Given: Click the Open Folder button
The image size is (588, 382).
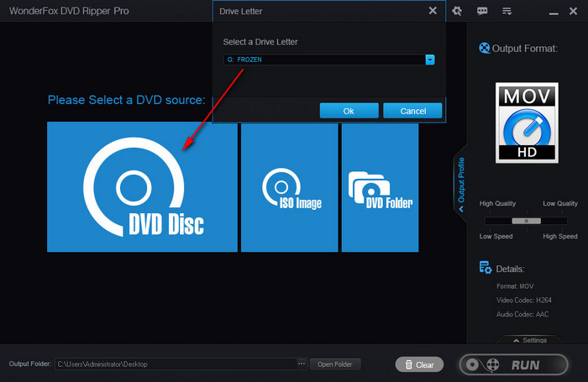Looking at the screenshot, I should 335,364.
